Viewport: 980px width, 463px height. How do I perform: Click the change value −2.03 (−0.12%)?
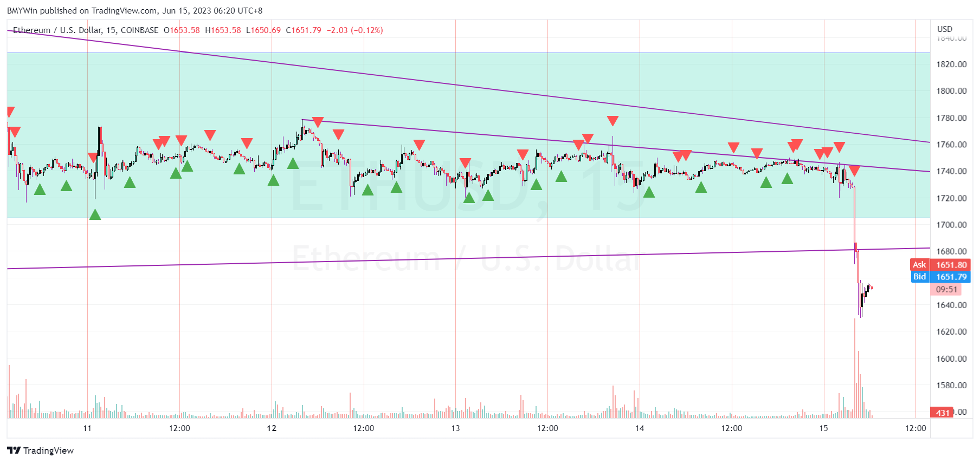tap(354, 30)
